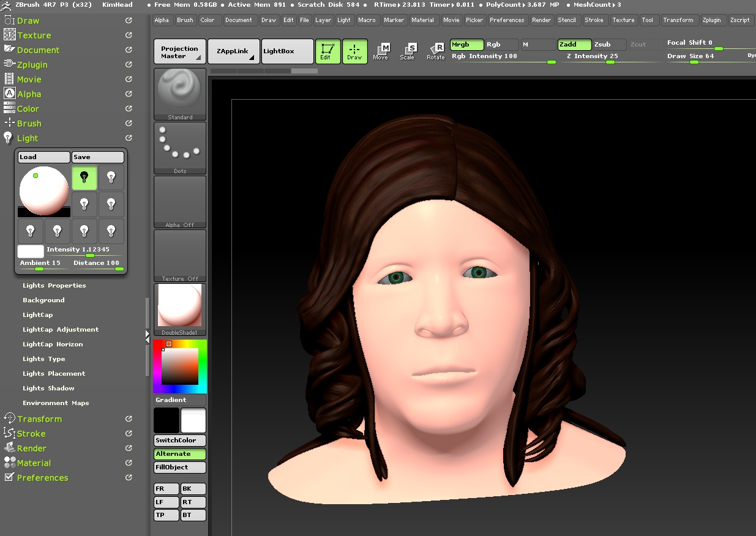Expand the Lights Properties section
756x536 pixels.
click(x=54, y=286)
